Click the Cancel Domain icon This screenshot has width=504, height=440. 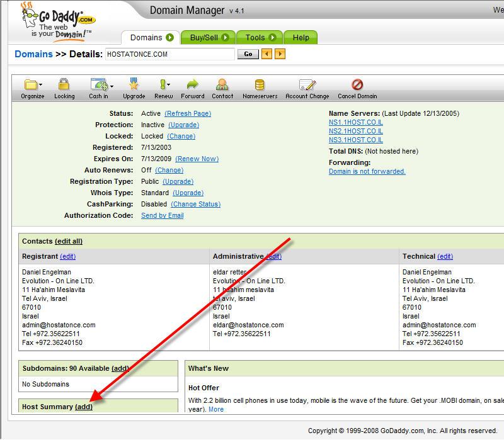(x=357, y=84)
